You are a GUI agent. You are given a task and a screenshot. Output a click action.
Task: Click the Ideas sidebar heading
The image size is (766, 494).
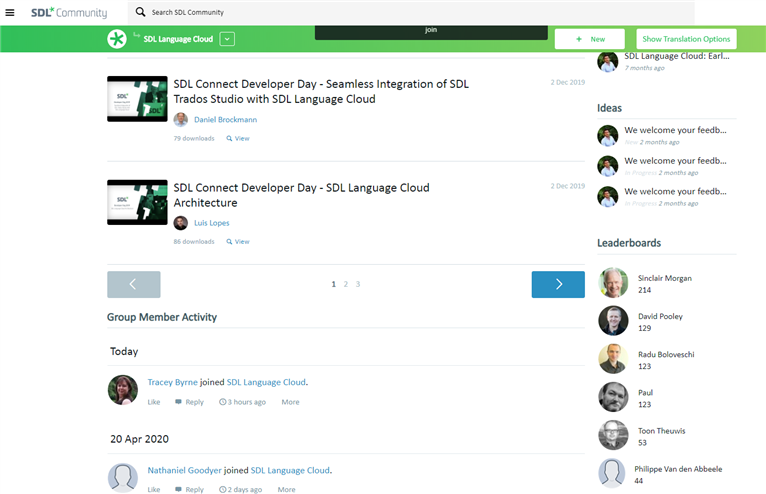tap(609, 108)
